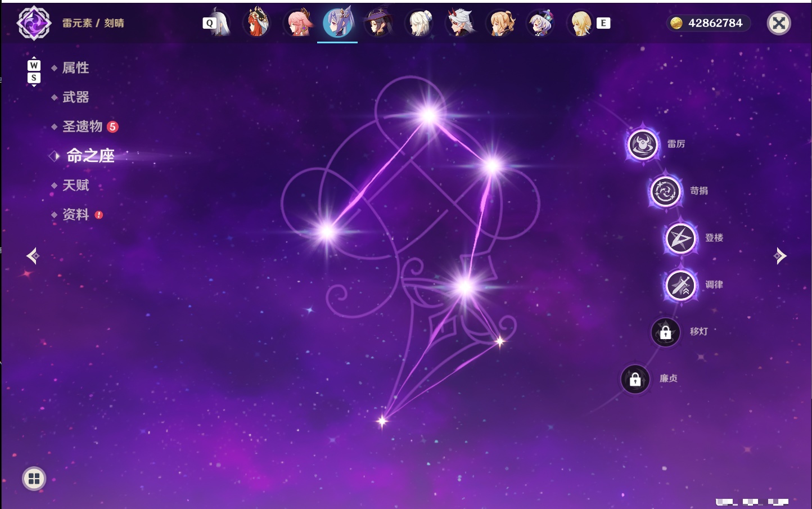Click the Electro element emblem icon
This screenshot has width=812, height=509.
(34, 23)
